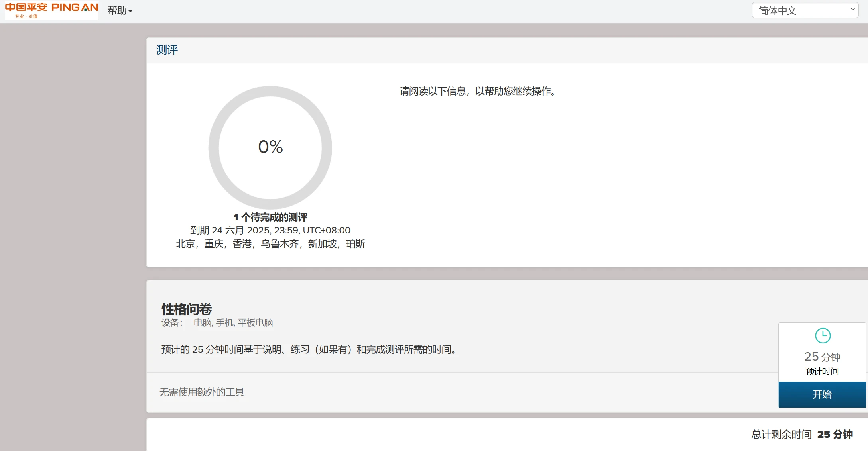The image size is (868, 451).
Task: Click the 测评 section heading
Action: [x=167, y=50]
